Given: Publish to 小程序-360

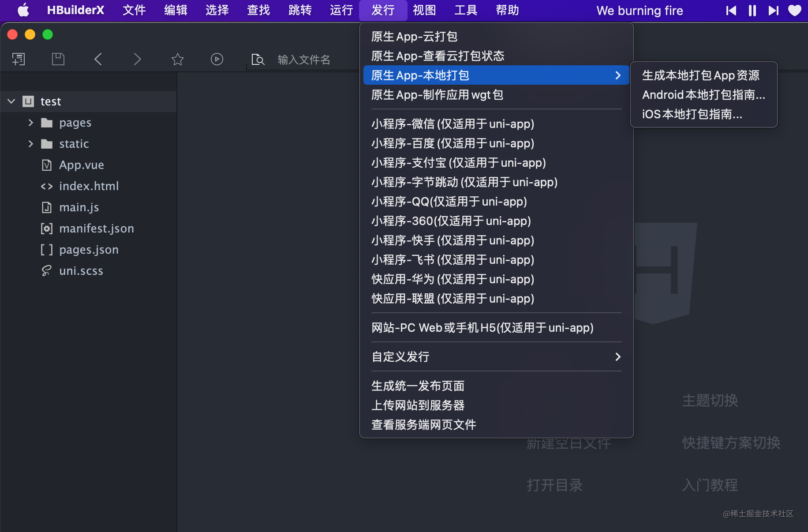Looking at the screenshot, I should pyautogui.click(x=496, y=221).
